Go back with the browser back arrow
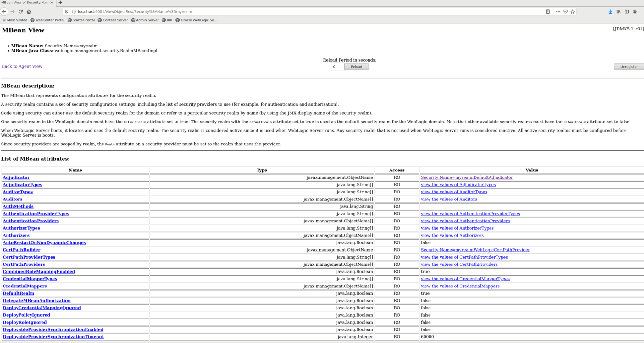 coord(4,12)
